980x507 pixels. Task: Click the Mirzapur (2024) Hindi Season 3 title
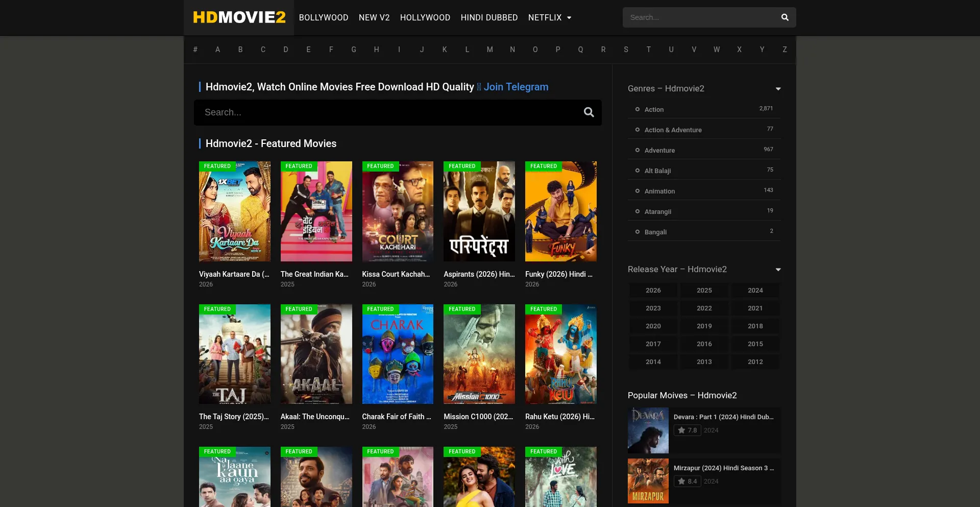click(x=724, y=468)
